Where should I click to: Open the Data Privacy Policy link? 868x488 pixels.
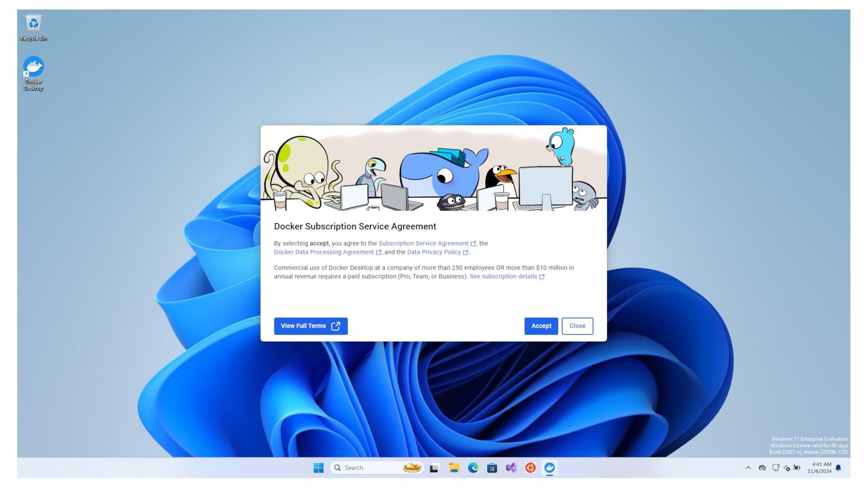pyautogui.click(x=434, y=252)
